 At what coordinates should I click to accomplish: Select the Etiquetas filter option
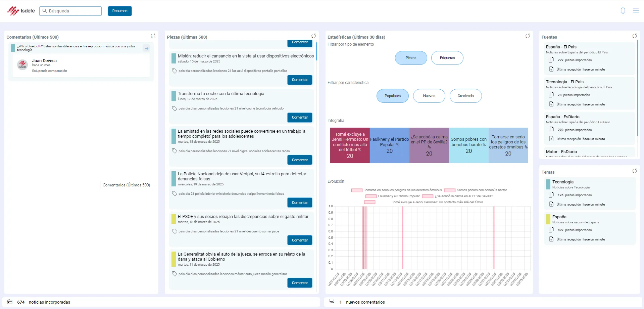tap(447, 58)
